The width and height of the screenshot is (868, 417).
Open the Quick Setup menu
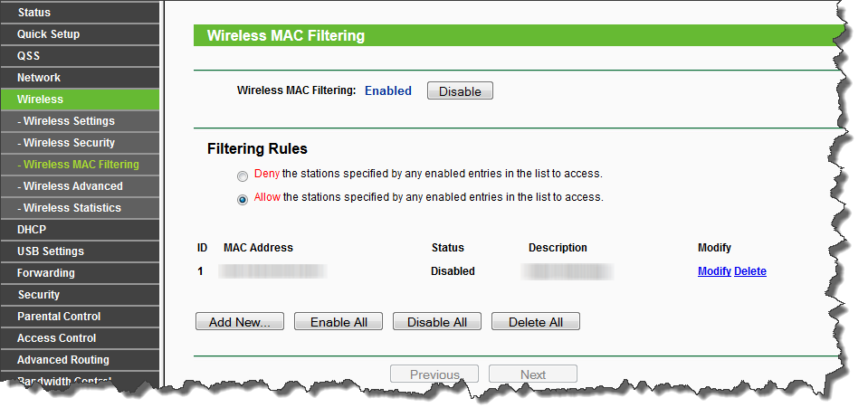tap(49, 34)
